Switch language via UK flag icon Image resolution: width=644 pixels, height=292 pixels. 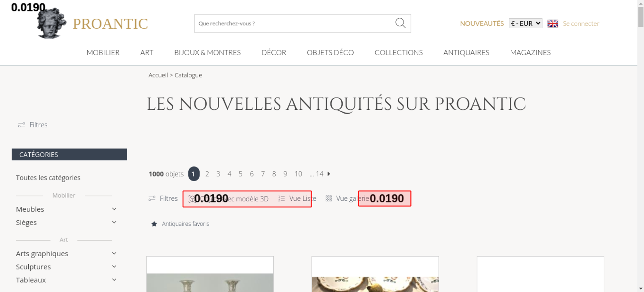pyautogui.click(x=553, y=23)
